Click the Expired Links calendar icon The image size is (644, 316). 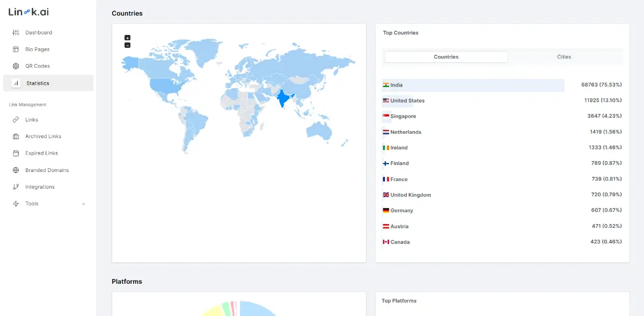coord(16,153)
